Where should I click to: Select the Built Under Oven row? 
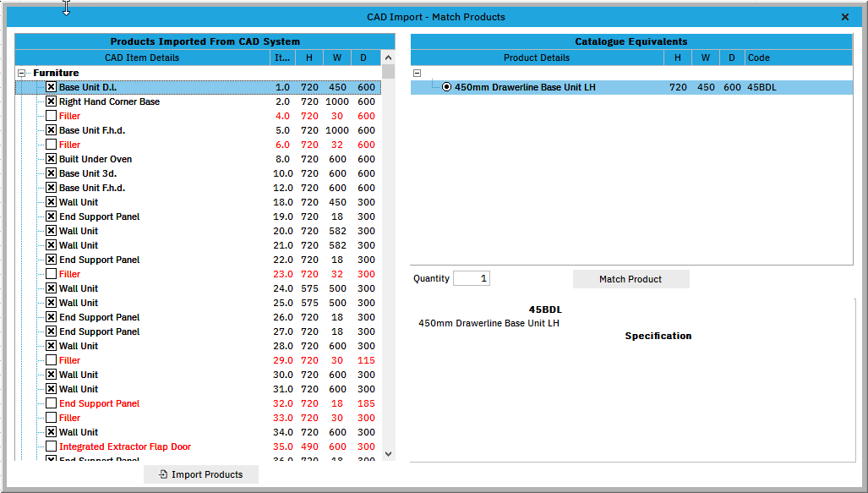[198, 159]
